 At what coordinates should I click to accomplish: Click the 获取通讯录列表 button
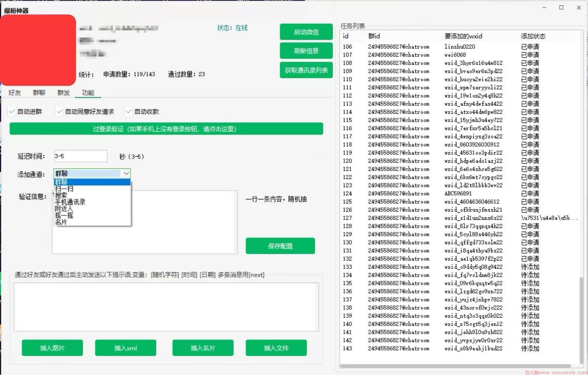306,70
